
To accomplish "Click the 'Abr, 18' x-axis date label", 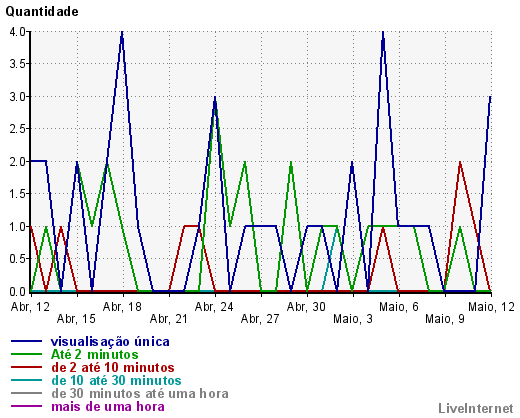I will pyautogui.click(x=122, y=307).
